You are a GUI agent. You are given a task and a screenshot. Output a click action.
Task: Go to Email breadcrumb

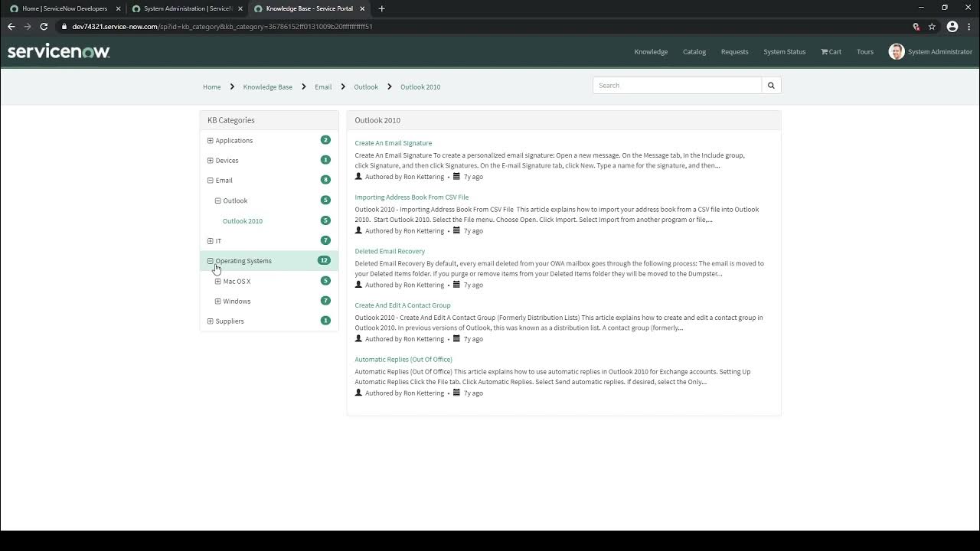point(323,86)
